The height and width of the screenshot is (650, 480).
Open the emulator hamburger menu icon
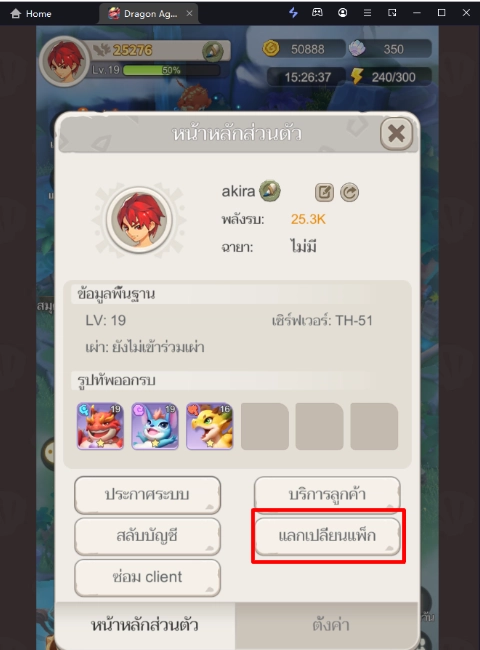coord(367,13)
